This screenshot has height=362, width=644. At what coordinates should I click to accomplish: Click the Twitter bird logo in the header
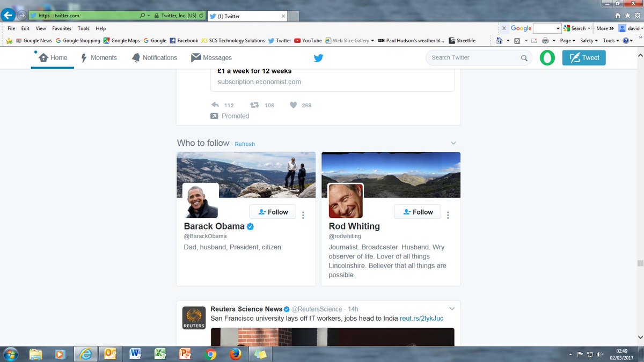coord(318,58)
